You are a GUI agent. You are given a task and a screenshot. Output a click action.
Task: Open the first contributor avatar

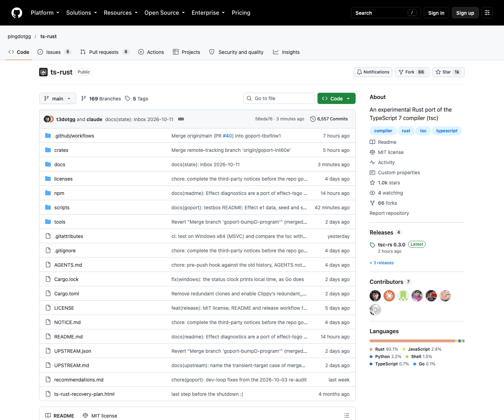click(x=375, y=296)
